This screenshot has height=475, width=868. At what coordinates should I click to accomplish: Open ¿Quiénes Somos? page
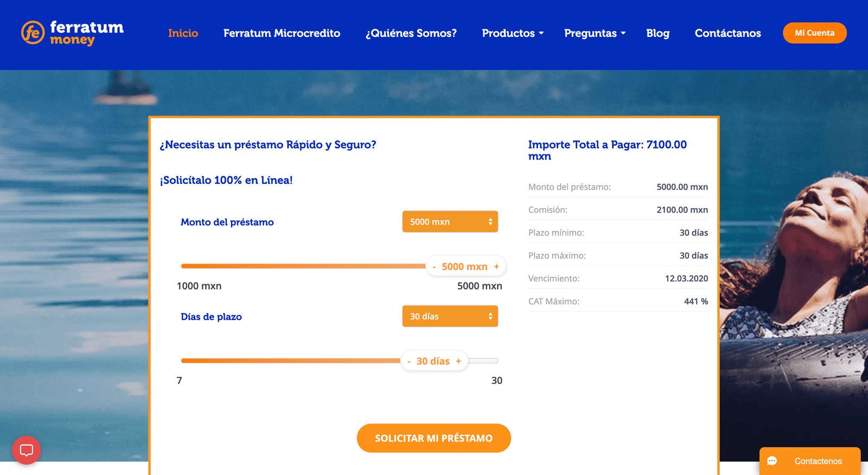[x=411, y=33]
